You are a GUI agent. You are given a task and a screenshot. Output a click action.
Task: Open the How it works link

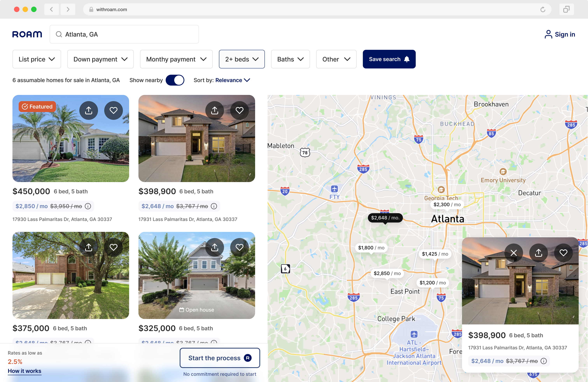pyautogui.click(x=24, y=371)
